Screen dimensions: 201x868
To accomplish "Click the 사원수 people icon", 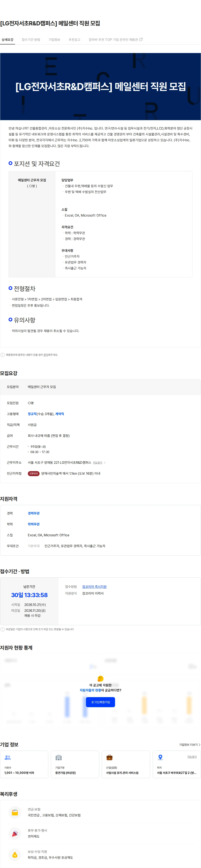I will [8, 758].
